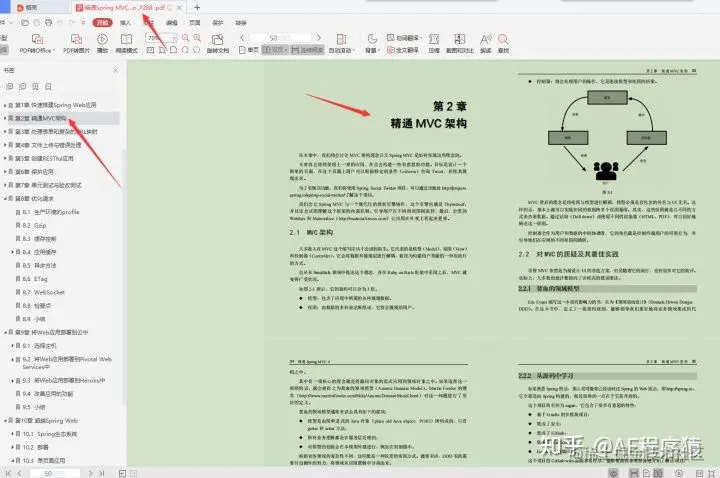
Task: Open bookmark 8.1 生产环境的profile
Action: click(51, 212)
